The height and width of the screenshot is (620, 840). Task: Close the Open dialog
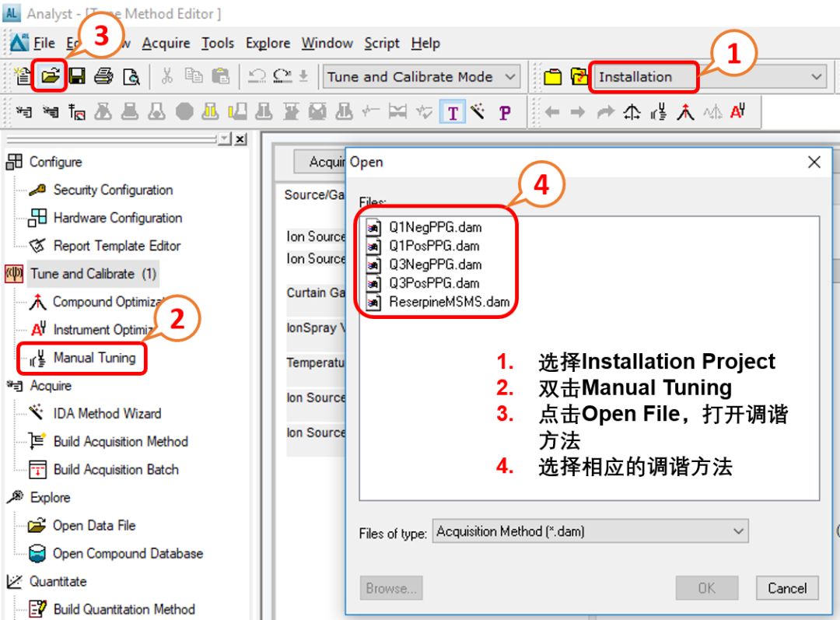814,162
